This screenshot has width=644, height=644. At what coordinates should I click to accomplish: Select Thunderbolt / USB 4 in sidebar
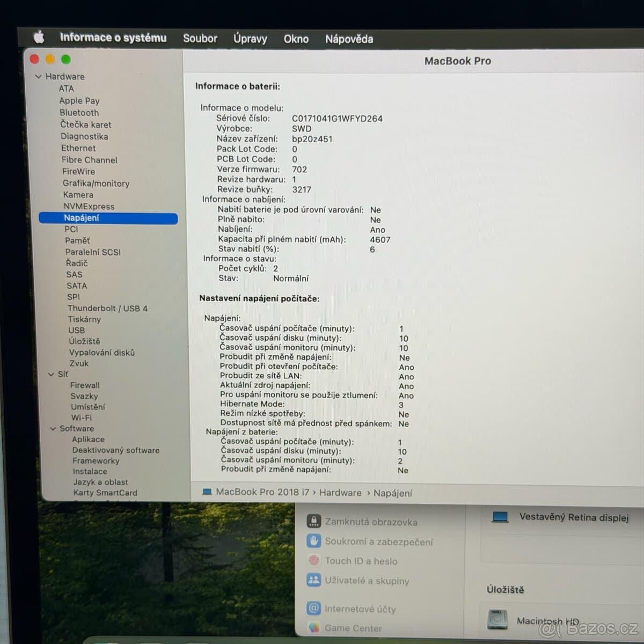(x=107, y=309)
